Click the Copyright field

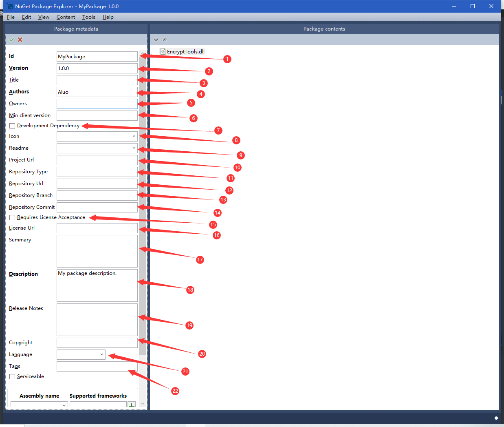point(97,343)
